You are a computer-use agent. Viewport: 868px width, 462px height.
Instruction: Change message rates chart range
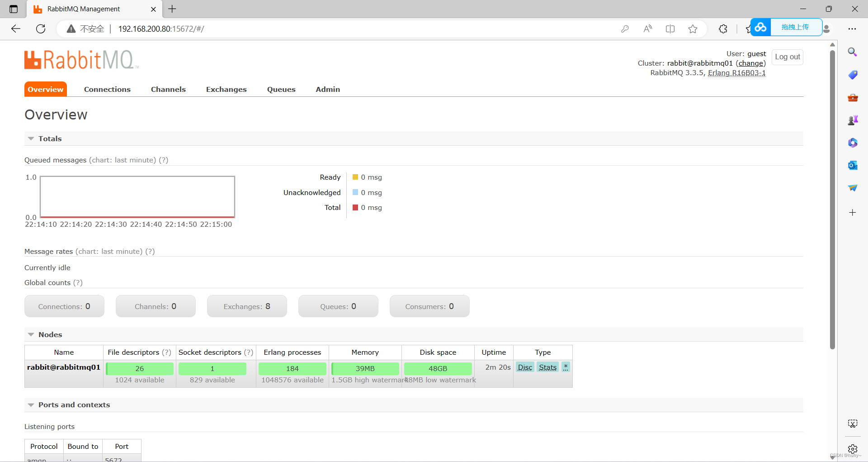tap(109, 252)
